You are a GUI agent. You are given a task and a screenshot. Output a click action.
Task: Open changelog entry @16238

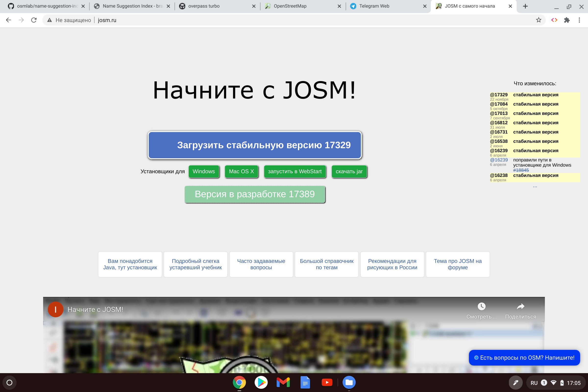[499, 175]
